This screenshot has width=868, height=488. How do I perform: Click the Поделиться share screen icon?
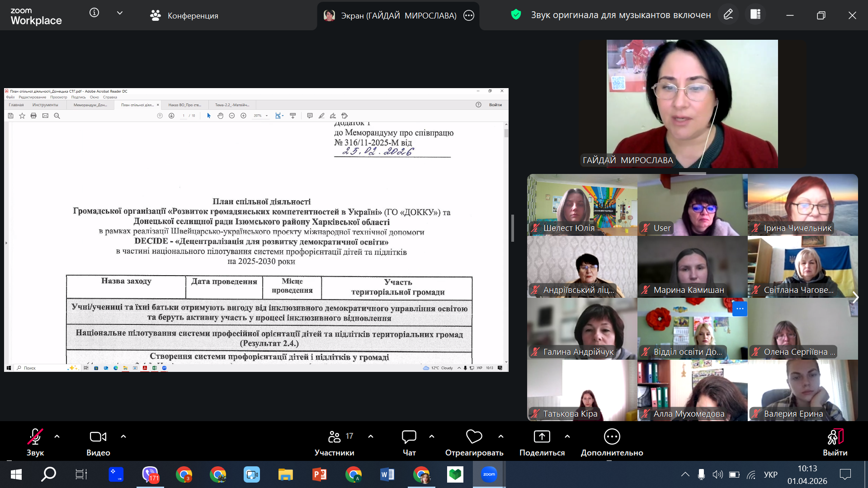coord(542,437)
